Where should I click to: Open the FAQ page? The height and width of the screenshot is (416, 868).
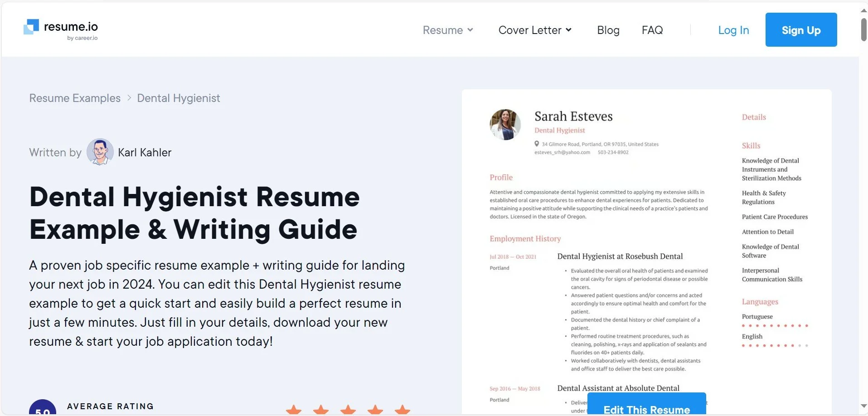pos(652,30)
